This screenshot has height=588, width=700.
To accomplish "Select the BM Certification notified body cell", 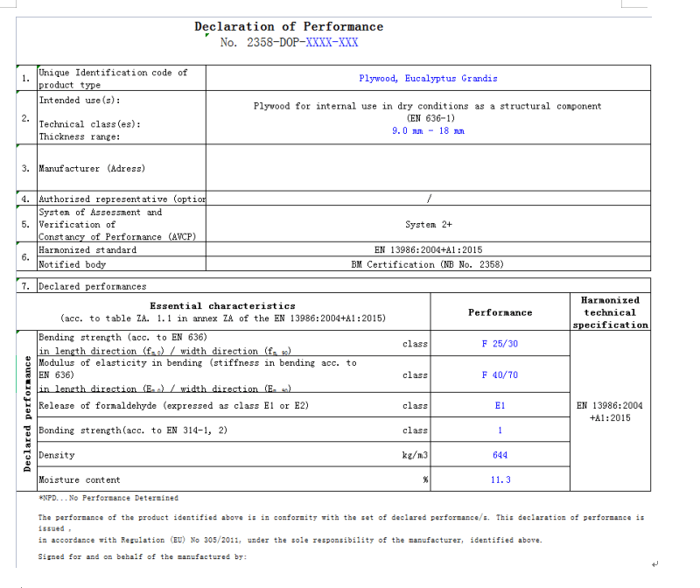I will point(428,264).
